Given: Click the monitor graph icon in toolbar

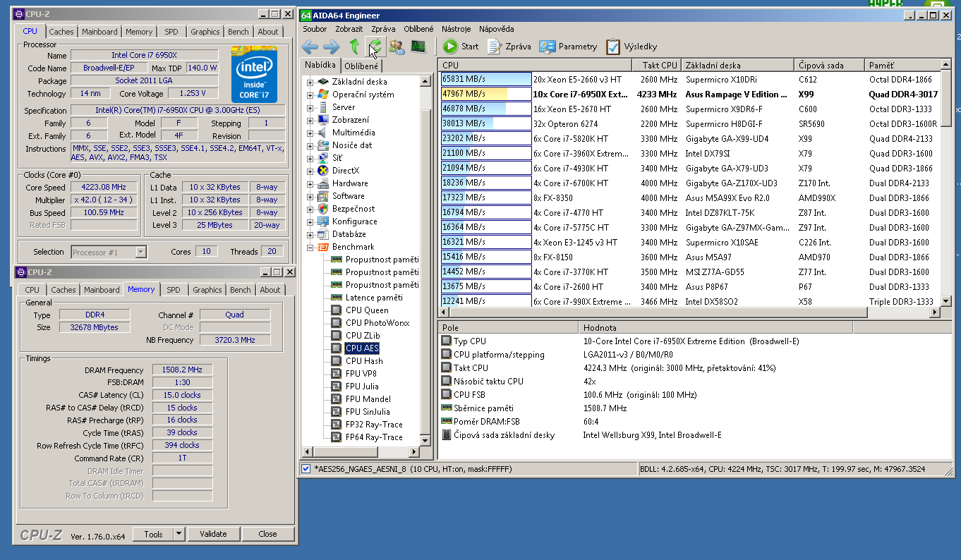Looking at the screenshot, I should pyautogui.click(x=418, y=47).
